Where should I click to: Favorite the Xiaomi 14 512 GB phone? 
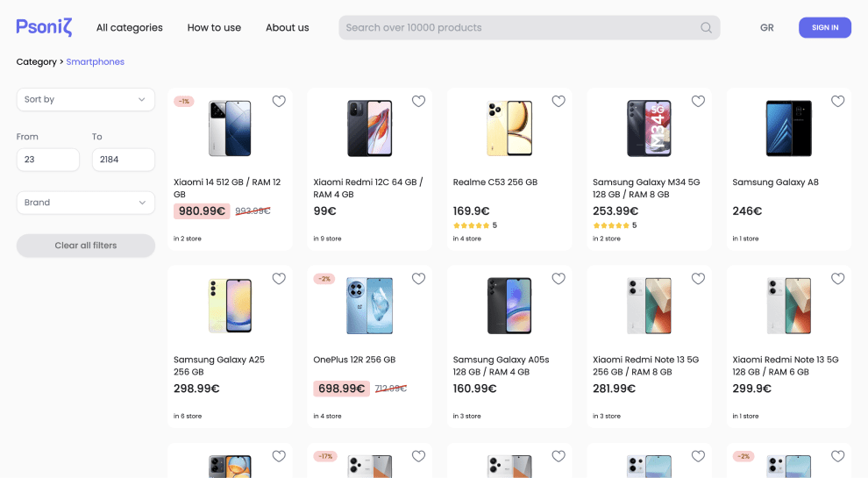coord(279,102)
